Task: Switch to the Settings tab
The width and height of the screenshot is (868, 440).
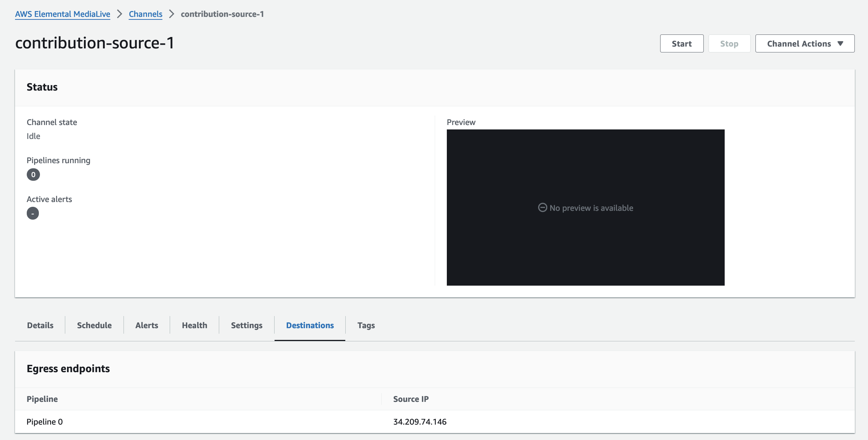Action: click(247, 325)
